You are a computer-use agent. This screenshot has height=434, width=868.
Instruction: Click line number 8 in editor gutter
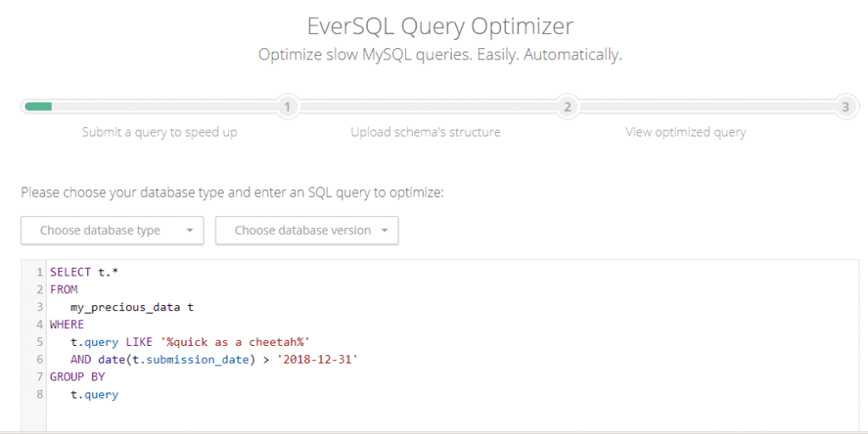coord(39,395)
